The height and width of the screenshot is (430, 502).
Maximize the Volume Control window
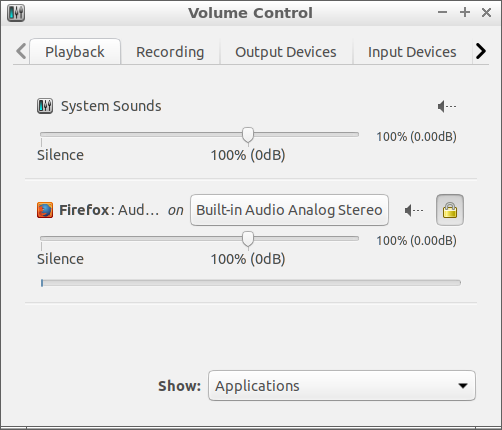pyautogui.click(x=465, y=13)
